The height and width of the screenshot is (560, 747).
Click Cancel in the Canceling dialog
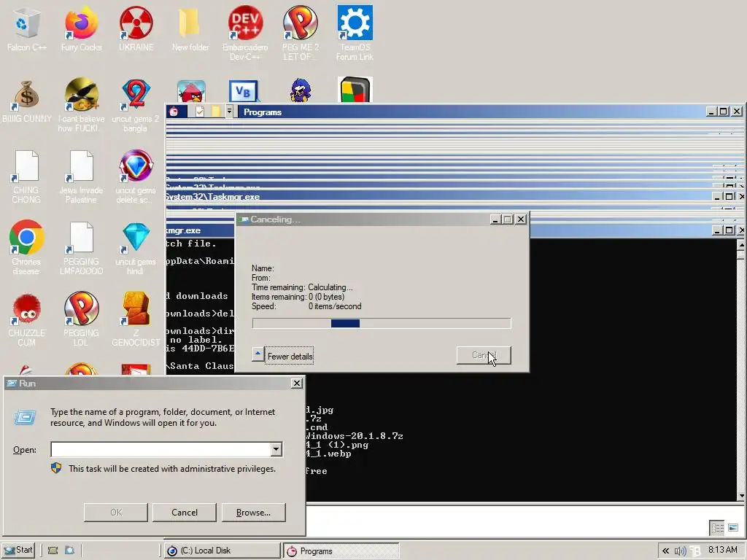coord(484,355)
